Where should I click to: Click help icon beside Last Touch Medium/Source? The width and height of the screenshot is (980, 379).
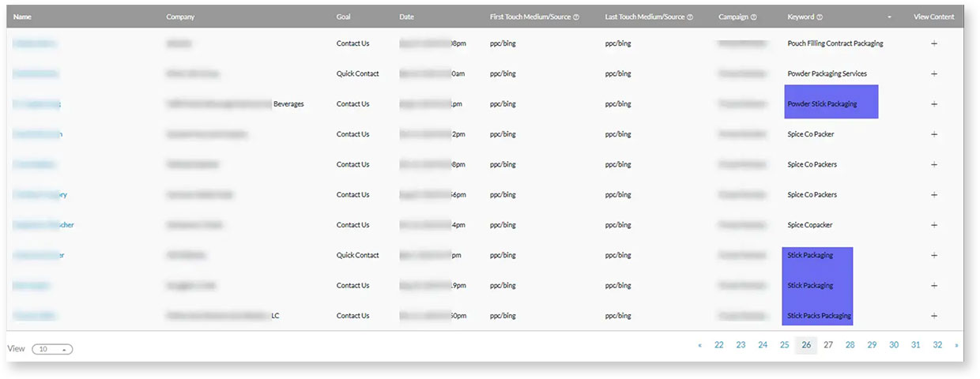click(691, 17)
